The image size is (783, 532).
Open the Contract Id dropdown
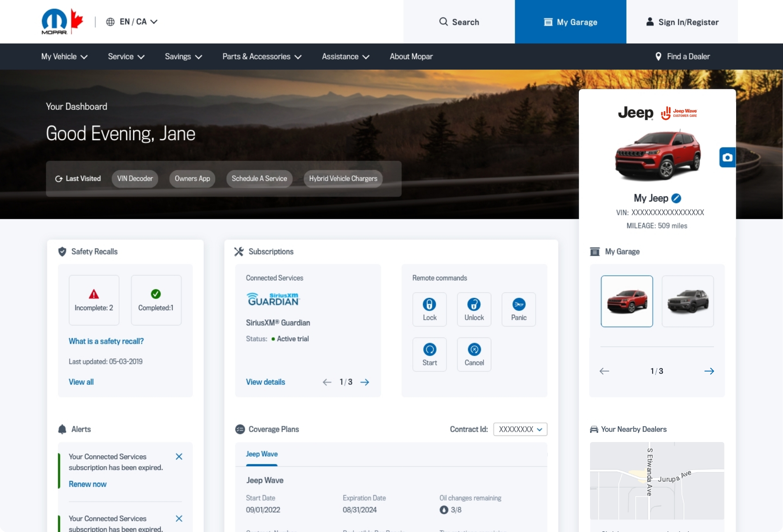[520, 429]
